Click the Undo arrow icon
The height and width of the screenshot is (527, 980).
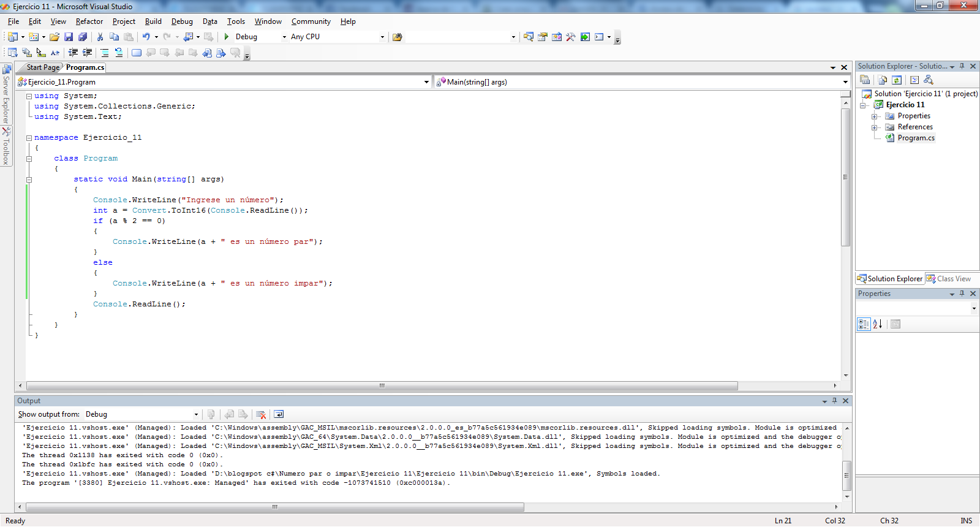coord(146,37)
